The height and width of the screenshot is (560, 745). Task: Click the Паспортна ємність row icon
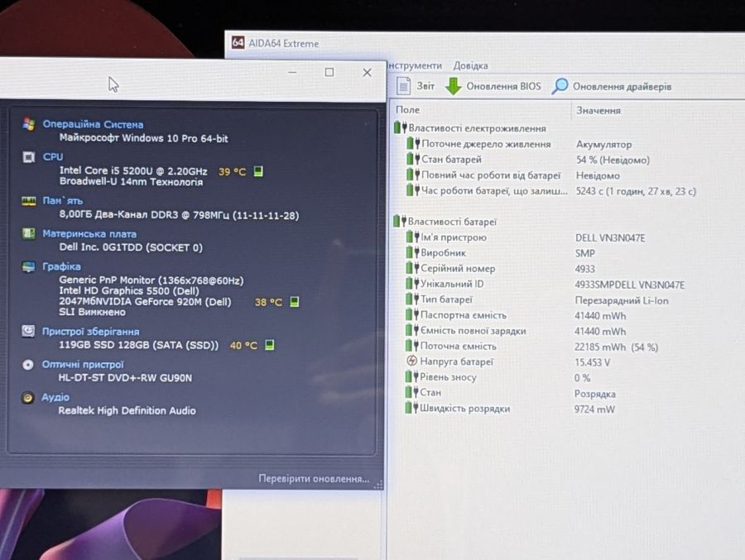(412, 315)
